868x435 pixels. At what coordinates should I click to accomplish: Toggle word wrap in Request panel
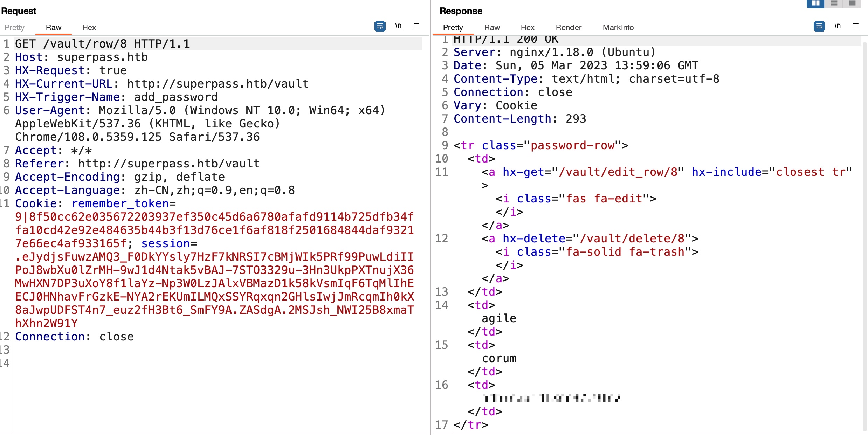click(x=380, y=26)
